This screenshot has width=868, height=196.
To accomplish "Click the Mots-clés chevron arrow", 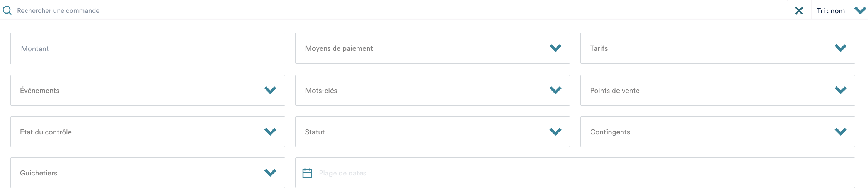I will 555,90.
